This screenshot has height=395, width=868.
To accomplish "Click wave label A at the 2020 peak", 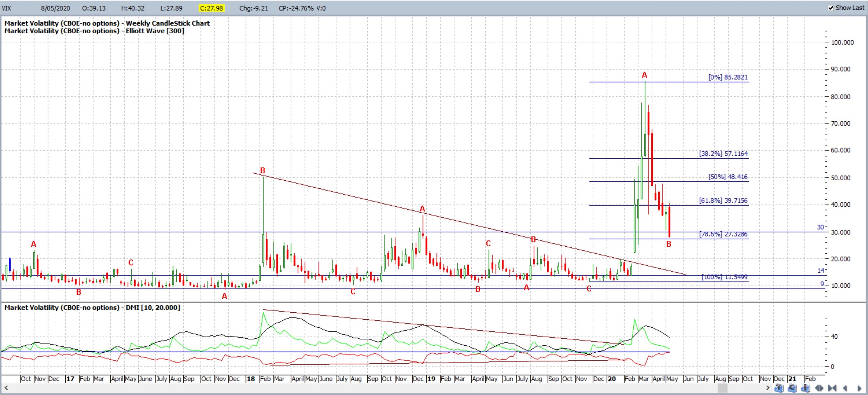I will pyautogui.click(x=644, y=75).
